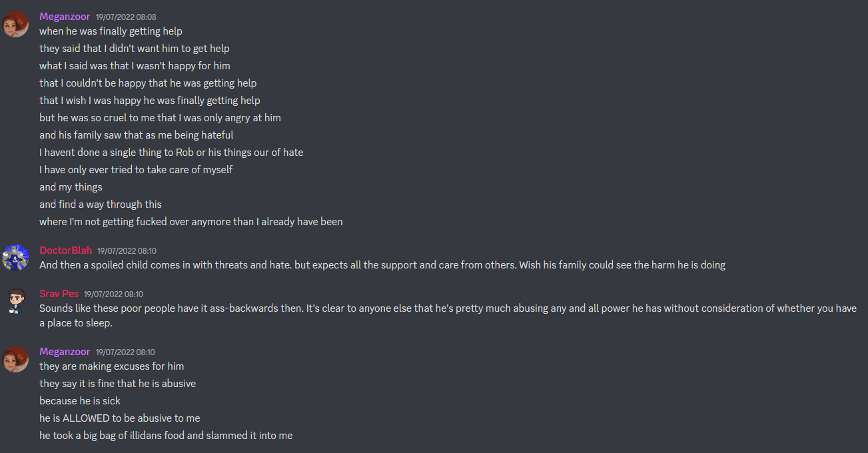The image size is (868, 453).
Task: Click the "he is ALLOWED to be abusive" line
Action: coord(120,418)
